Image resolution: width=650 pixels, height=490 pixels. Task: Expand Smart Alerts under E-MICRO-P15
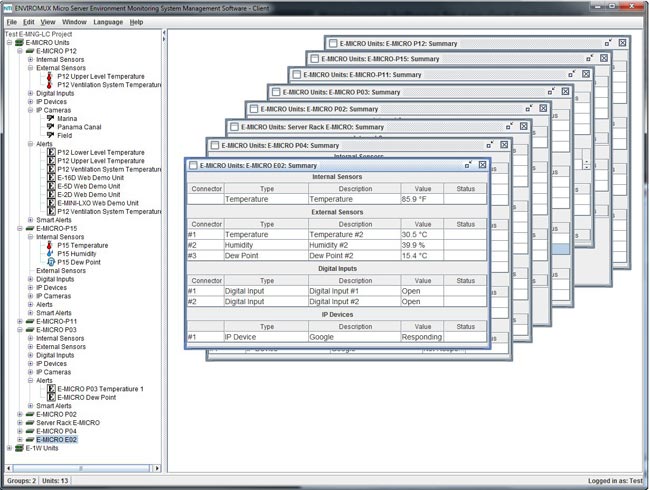tap(30, 313)
